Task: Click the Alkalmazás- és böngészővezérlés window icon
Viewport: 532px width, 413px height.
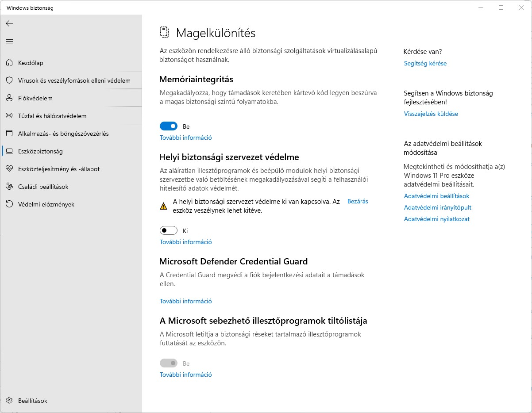Action: pyautogui.click(x=9, y=134)
